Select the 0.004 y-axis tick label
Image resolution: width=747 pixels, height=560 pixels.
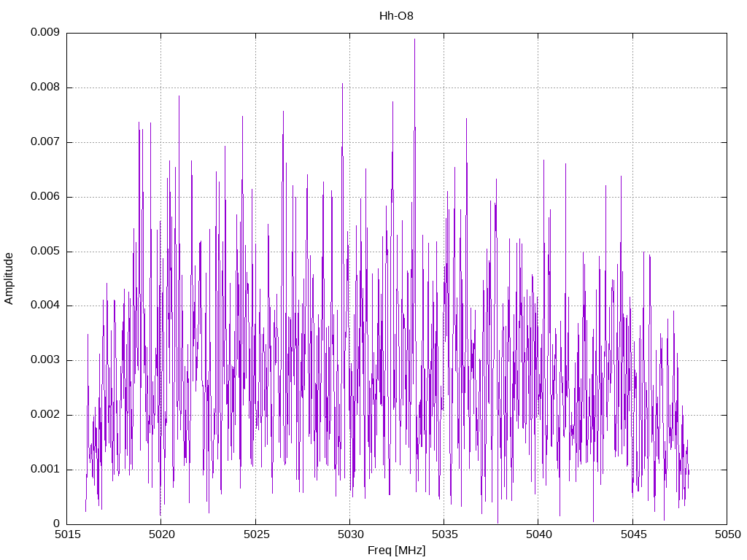pos(45,306)
